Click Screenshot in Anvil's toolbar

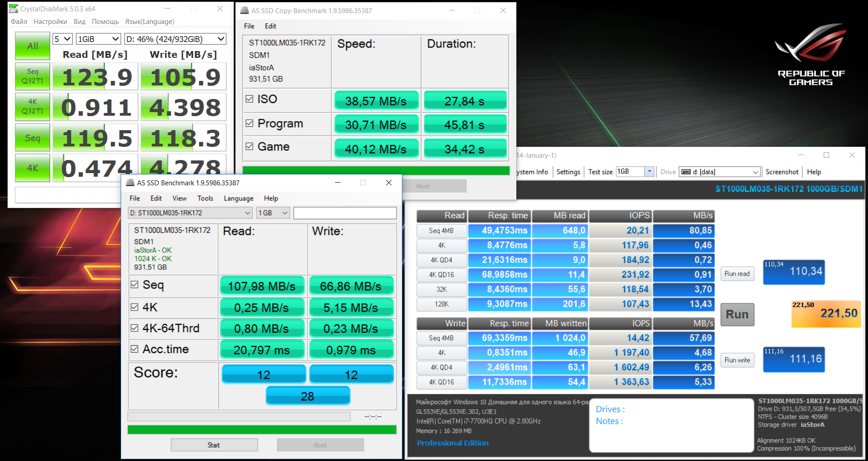pyautogui.click(x=782, y=172)
